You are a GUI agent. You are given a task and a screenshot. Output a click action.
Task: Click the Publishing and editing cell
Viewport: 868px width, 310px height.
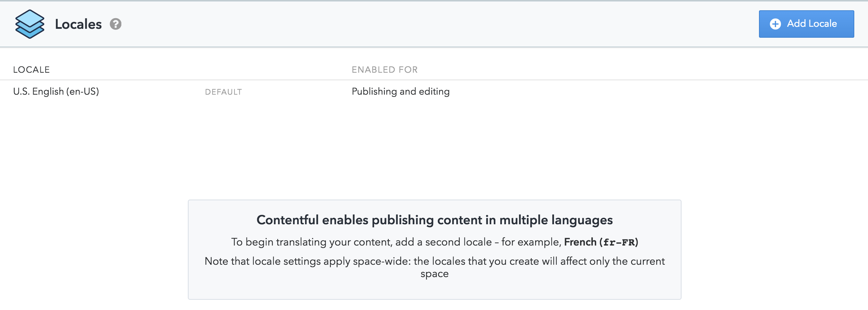coord(401,92)
